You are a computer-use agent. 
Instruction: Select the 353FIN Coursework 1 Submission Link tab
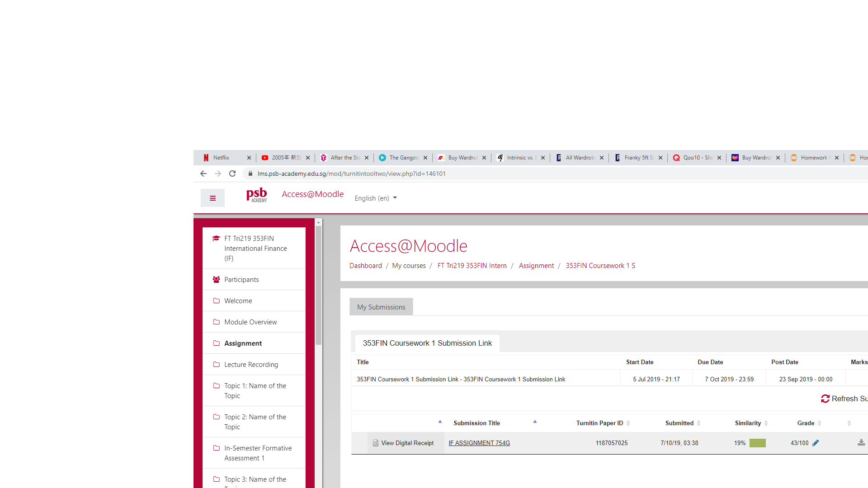click(427, 343)
